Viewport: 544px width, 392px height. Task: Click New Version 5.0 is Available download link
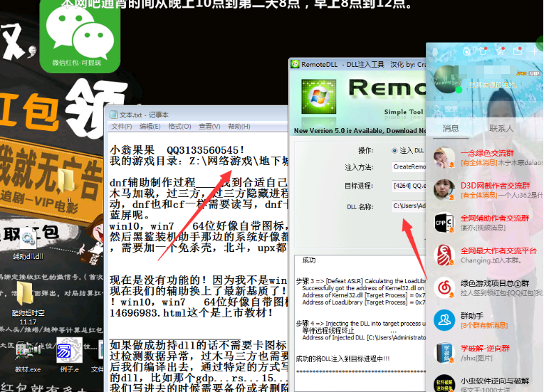tap(360, 131)
